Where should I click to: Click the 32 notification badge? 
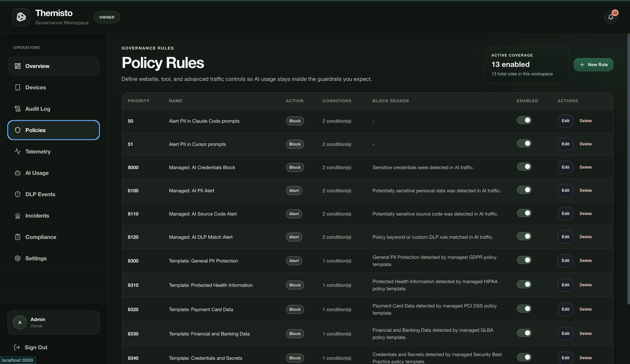point(615,13)
